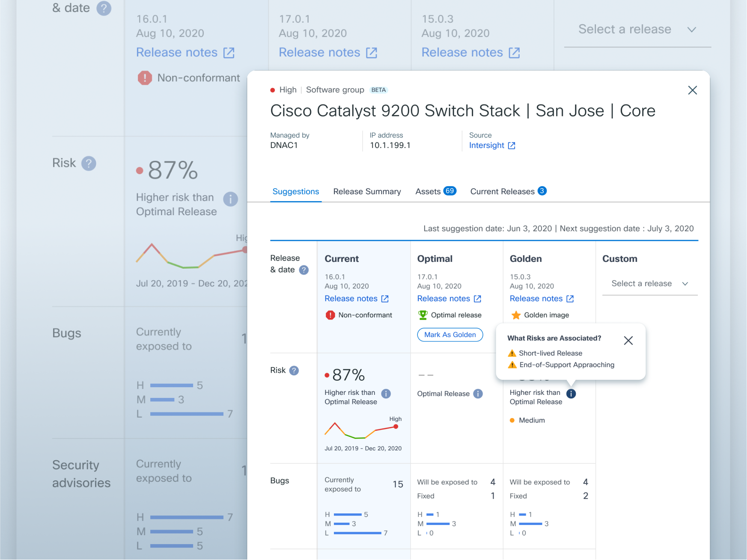Screen dimensions: 747x560
Task: Click the Short-lived Release warning icon
Action: (x=512, y=353)
